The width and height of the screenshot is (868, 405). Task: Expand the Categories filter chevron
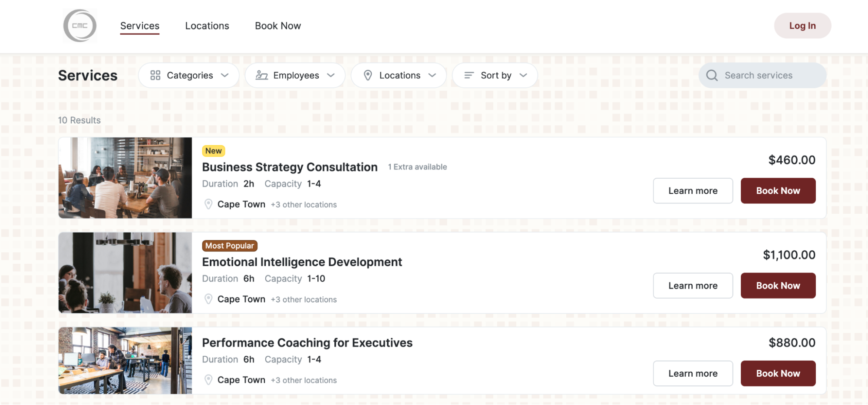(224, 76)
